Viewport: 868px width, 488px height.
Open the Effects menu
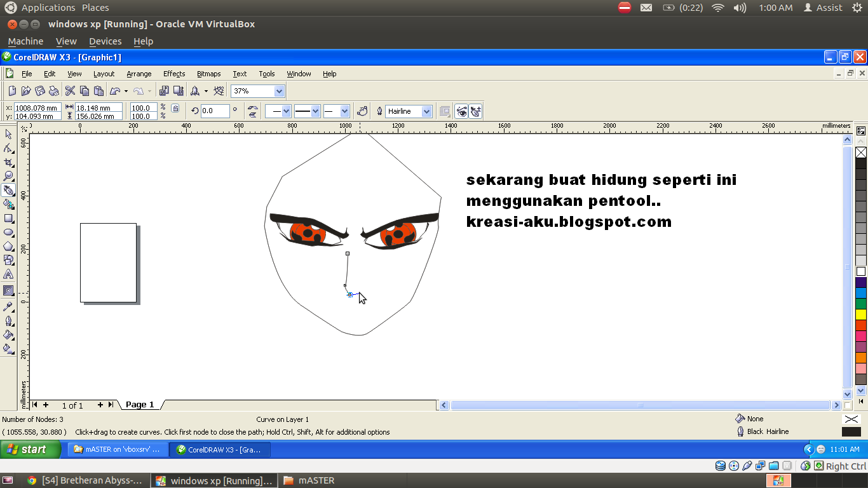(x=174, y=74)
